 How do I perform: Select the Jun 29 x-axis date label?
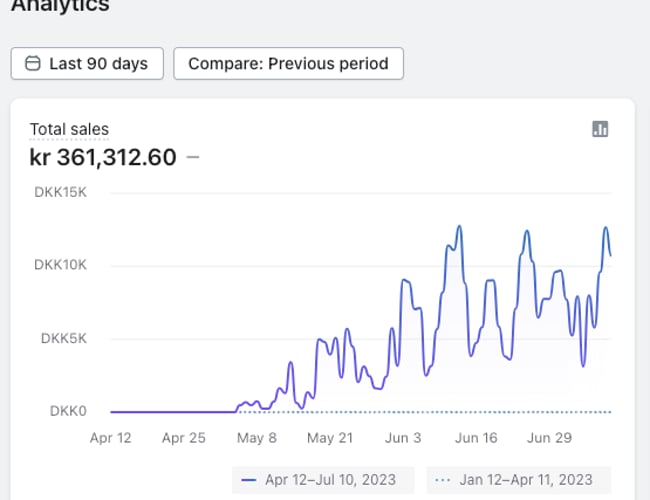click(549, 438)
